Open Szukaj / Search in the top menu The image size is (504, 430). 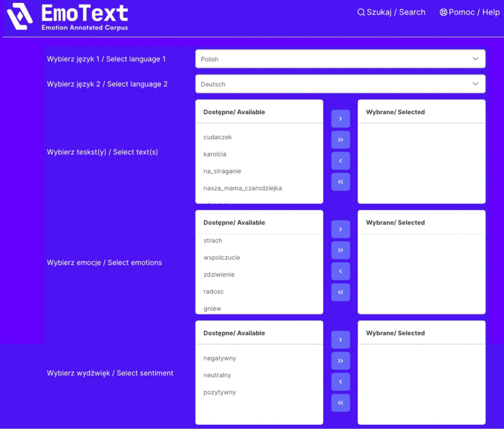pyautogui.click(x=391, y=12)
